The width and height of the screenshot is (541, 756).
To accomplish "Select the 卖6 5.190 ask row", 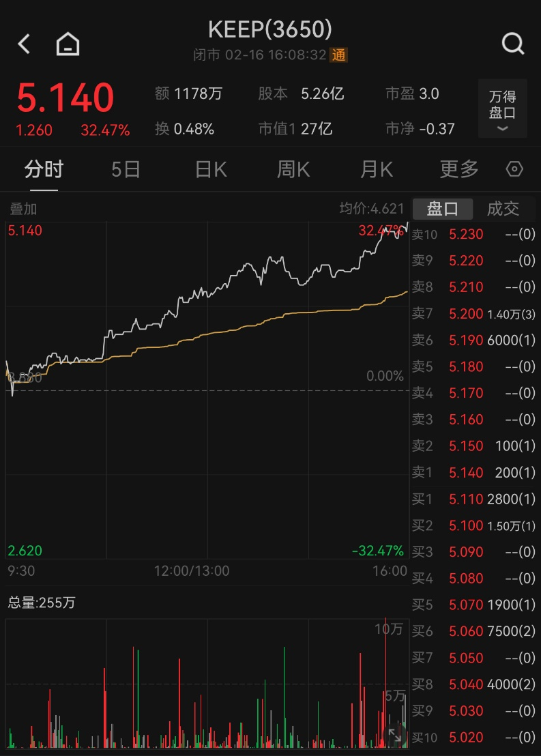I will click(x=473, y=340).
